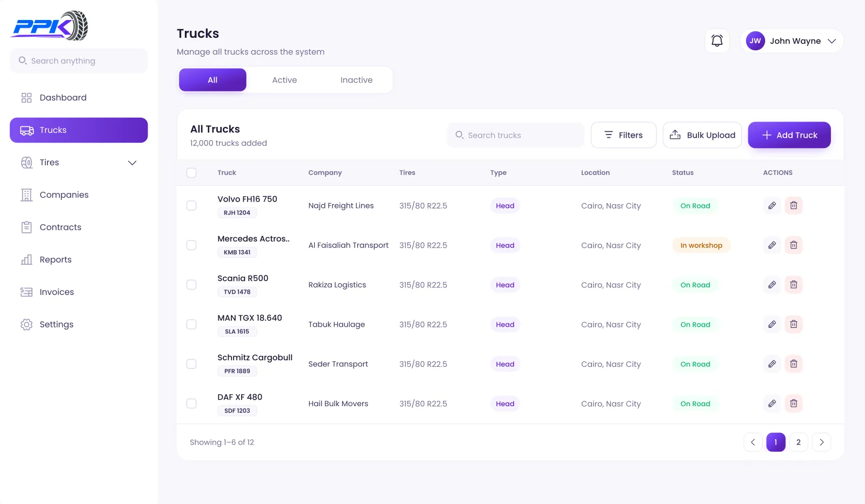Select the All tab
The image size is (865, 504).
coord(212,80)
